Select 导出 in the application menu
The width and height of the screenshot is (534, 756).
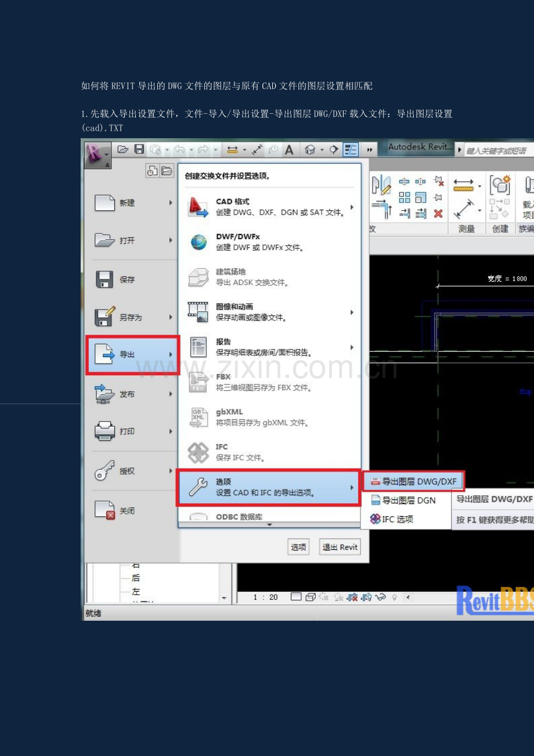132,354
